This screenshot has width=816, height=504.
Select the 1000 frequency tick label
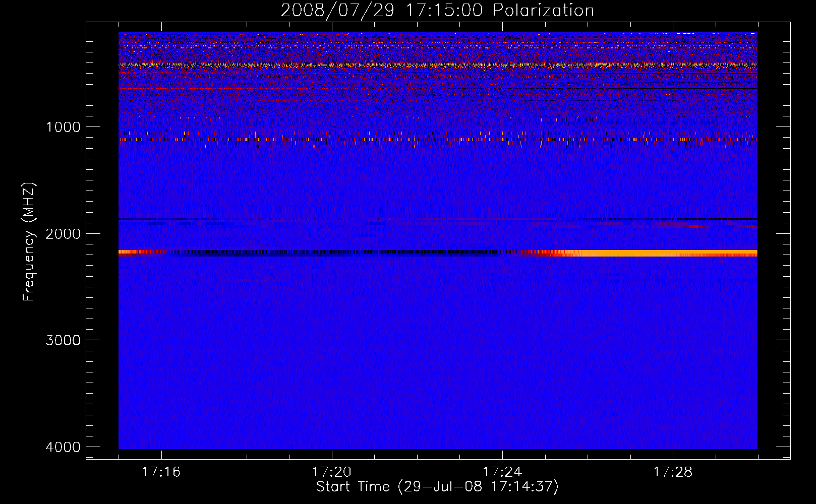tap(63, 127)
